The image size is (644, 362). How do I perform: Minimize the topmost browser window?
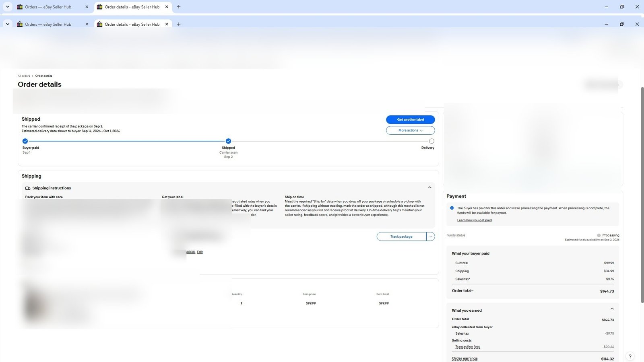pyautogui.click(x=606, y=7)
